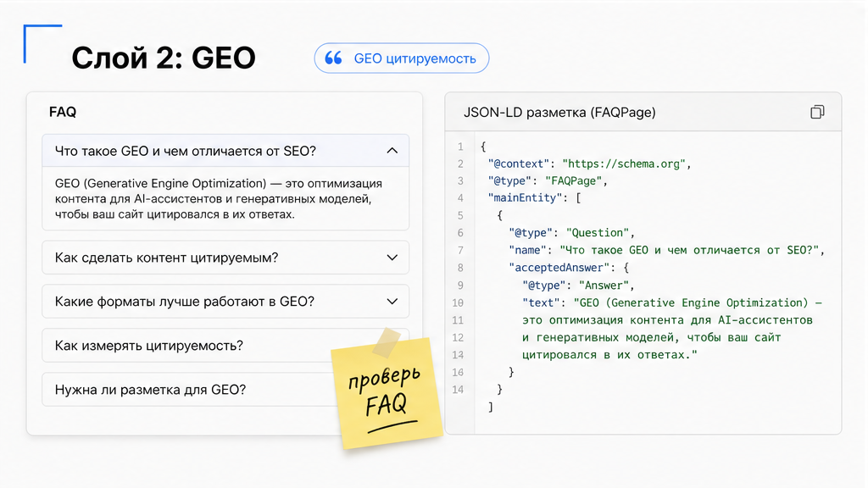
Task: Click the "Слой 2: GEO" title
Action: click(164, 58)
